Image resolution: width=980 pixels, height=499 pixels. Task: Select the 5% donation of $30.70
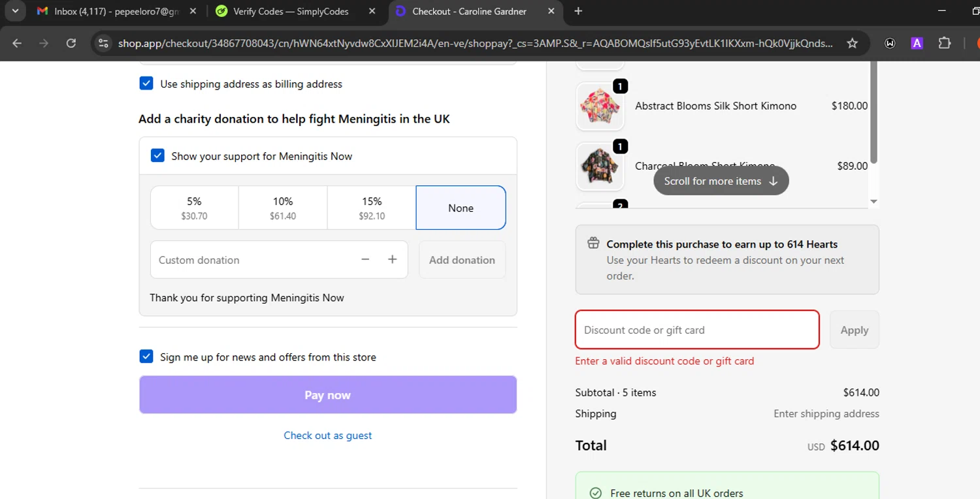pos(194,208)
